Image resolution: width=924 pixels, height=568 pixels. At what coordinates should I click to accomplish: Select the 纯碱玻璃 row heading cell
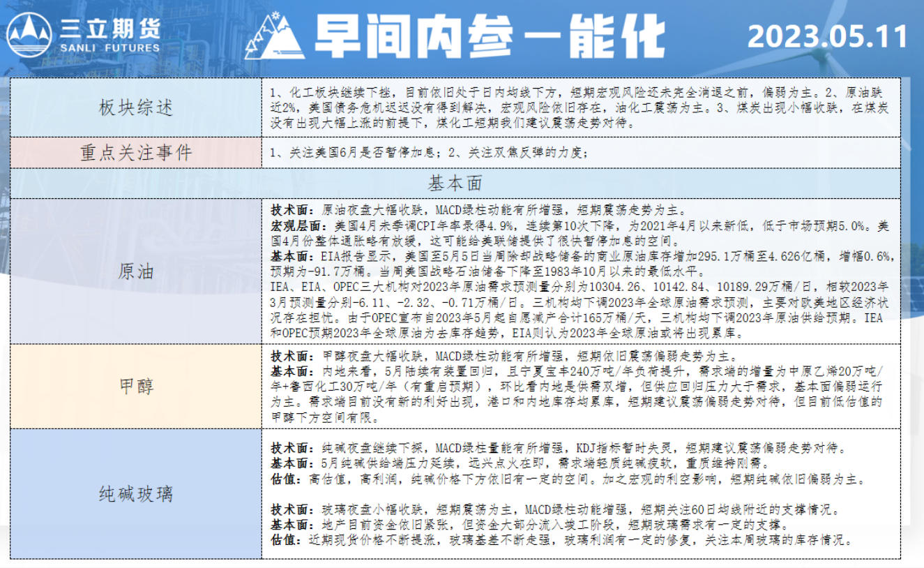[135, 495]
